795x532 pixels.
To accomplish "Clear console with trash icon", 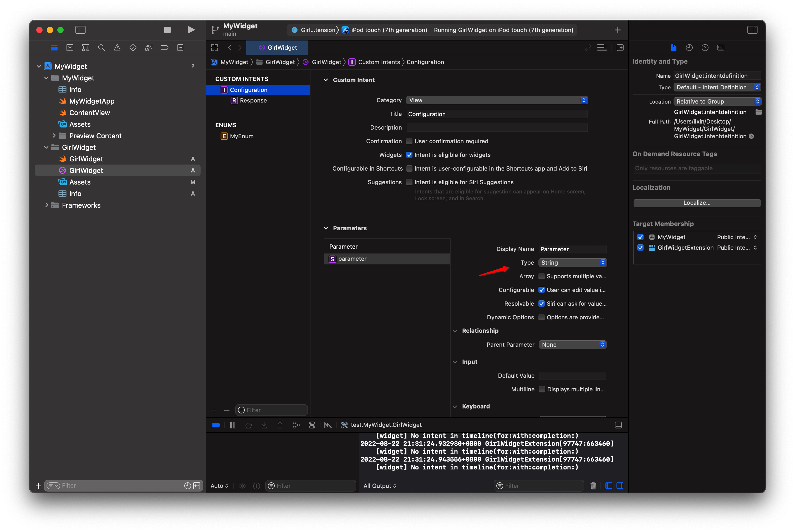I will tap(593, 485).
